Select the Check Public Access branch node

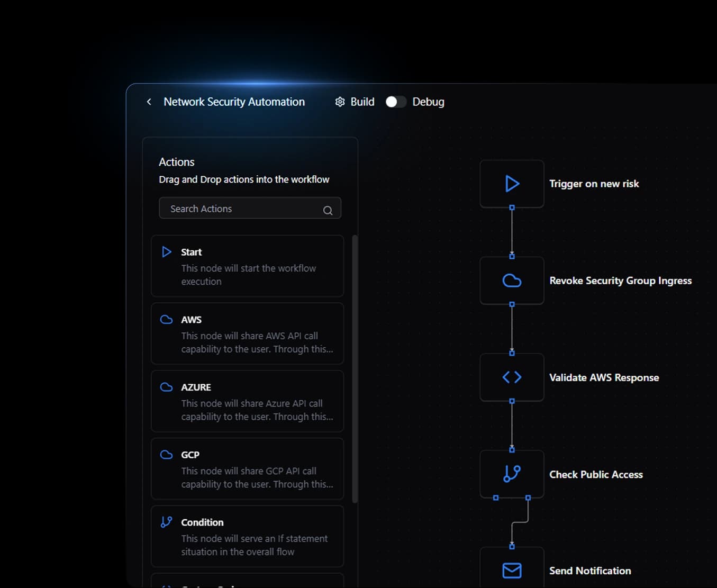pos(512,474)
